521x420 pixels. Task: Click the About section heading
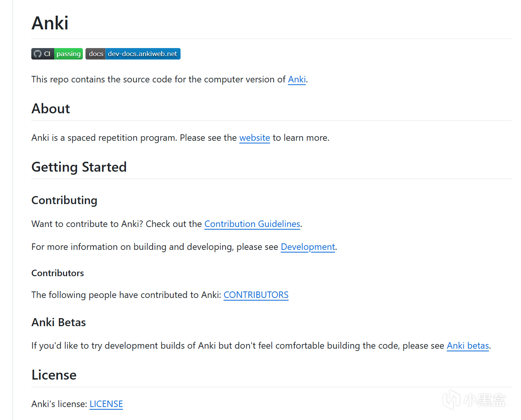tap(51, 109)
